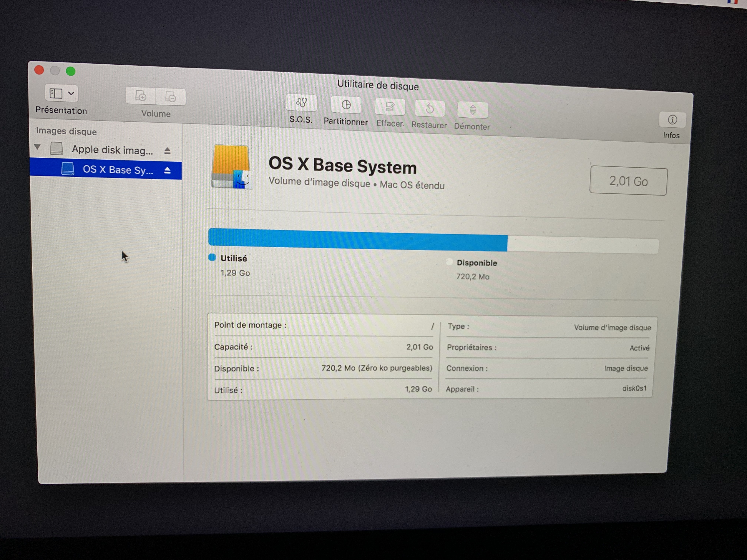This screenshot has height=560, width=747.
Task: Eject the OS X Base System volume
Action: click(x=167, y=170)
